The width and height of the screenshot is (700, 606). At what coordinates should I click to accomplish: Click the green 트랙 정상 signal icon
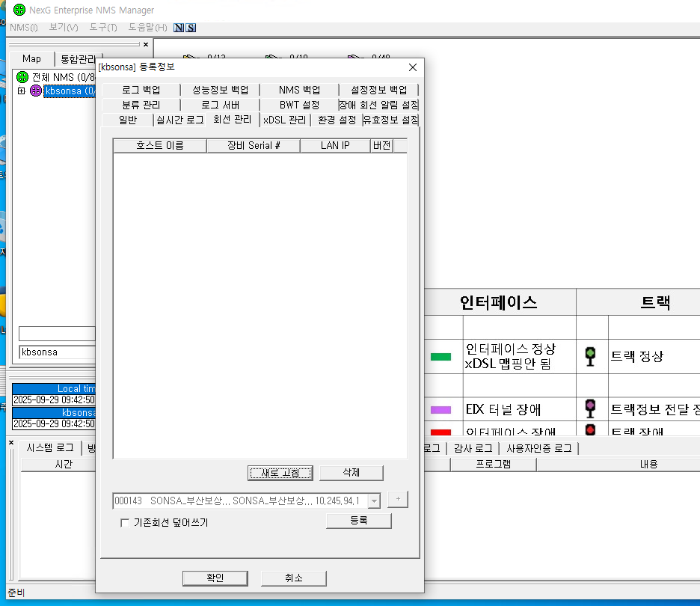[x=590, y=357]
